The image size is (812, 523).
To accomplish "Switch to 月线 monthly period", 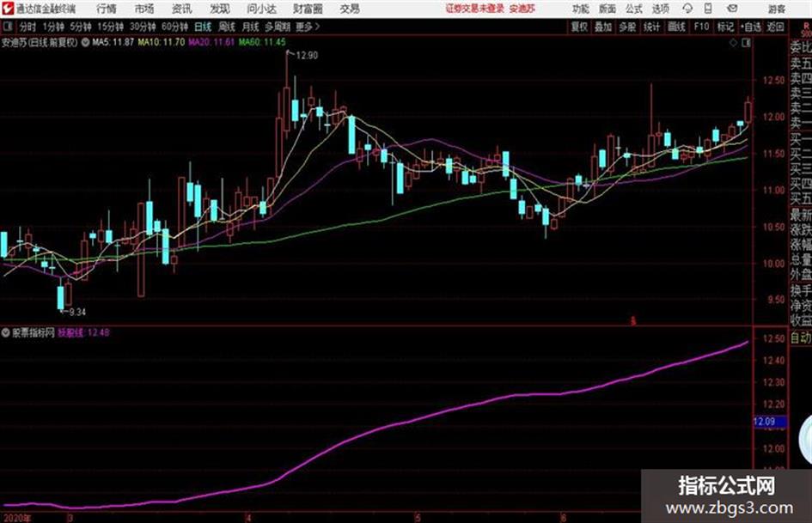I will [251, 27].
